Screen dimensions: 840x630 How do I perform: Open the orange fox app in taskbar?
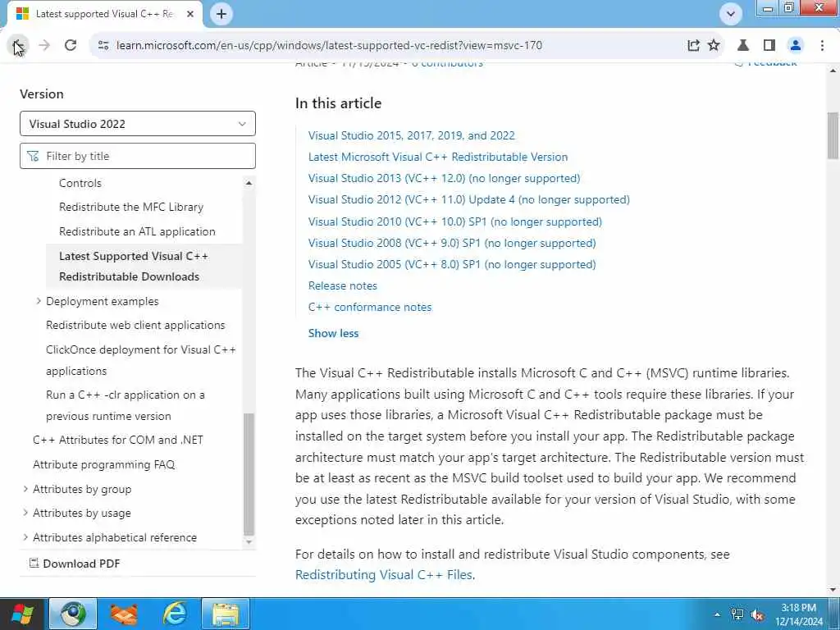(x=124, y=614)
